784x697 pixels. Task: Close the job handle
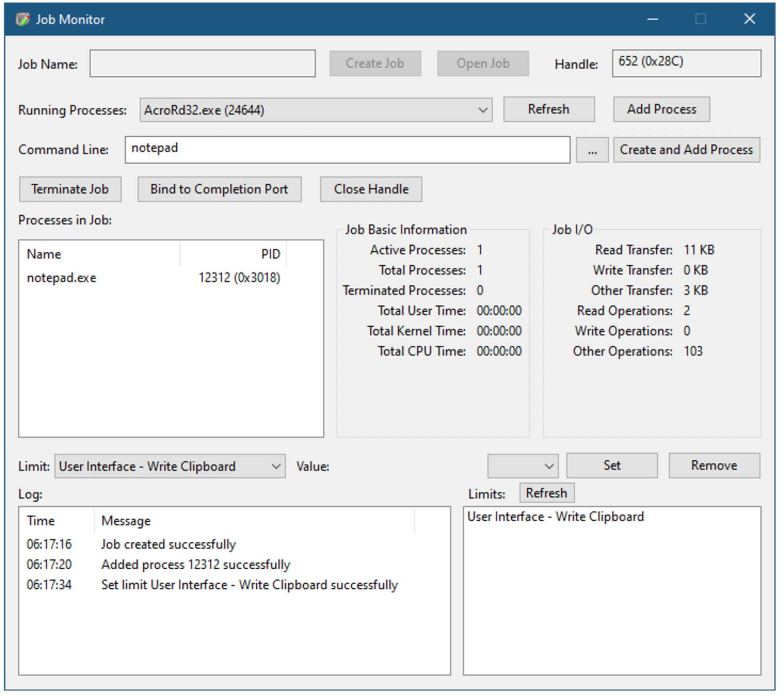coord(371,189)
